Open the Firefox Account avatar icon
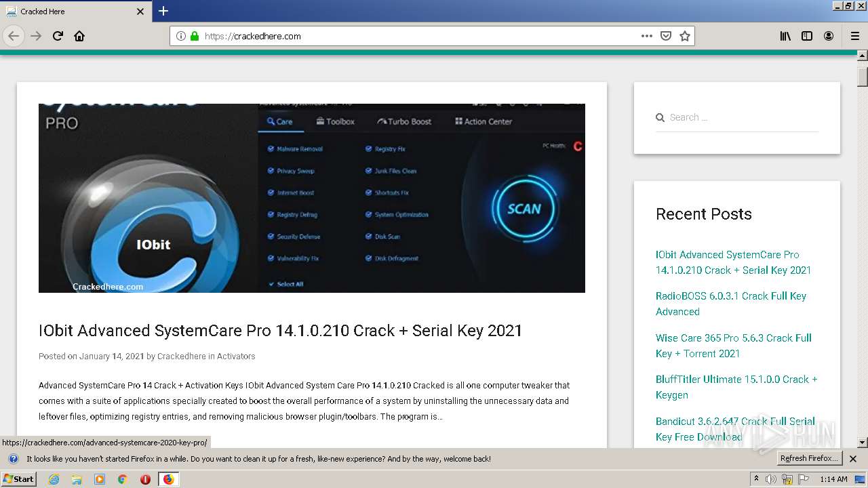 pos(829,36)
